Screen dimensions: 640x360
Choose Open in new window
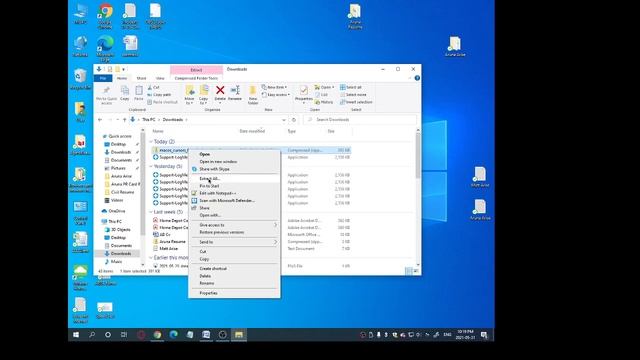pyautogui.click(x=234, y=162)
